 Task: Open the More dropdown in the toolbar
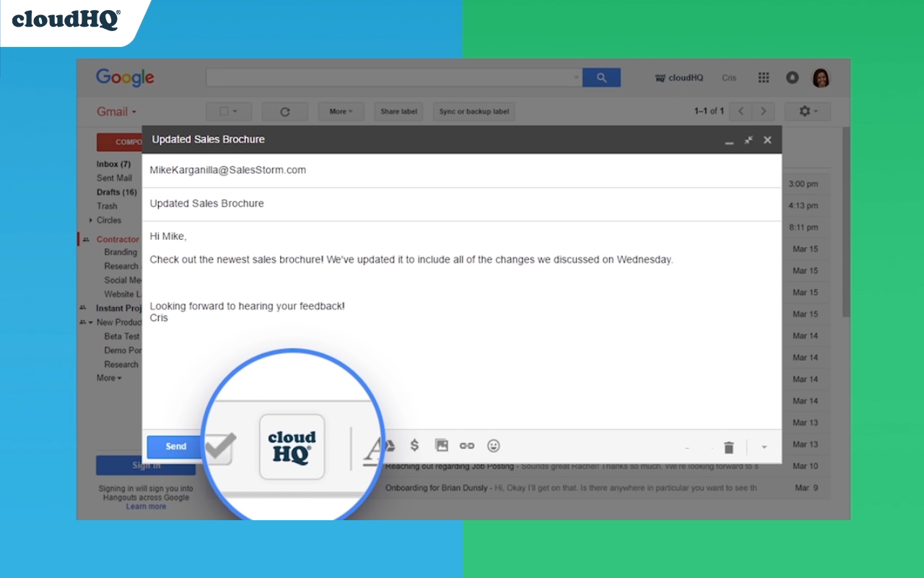tap(341, 111)
